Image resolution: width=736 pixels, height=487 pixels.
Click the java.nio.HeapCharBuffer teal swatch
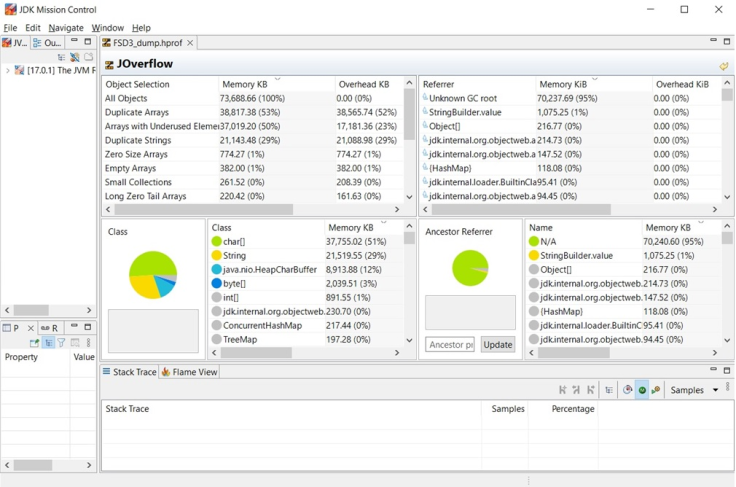(x=216, y=269)
